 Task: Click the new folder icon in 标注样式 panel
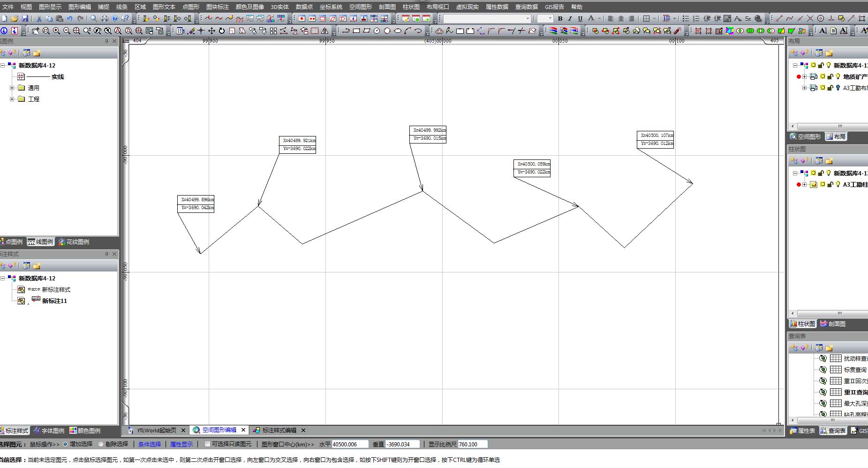[37, 266]
